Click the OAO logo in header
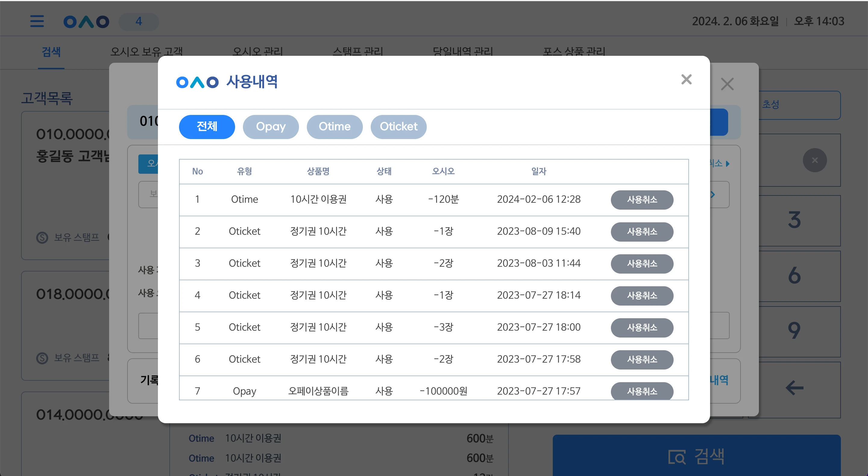This screenshot has width=868, height=476. [x=86, y=22]
